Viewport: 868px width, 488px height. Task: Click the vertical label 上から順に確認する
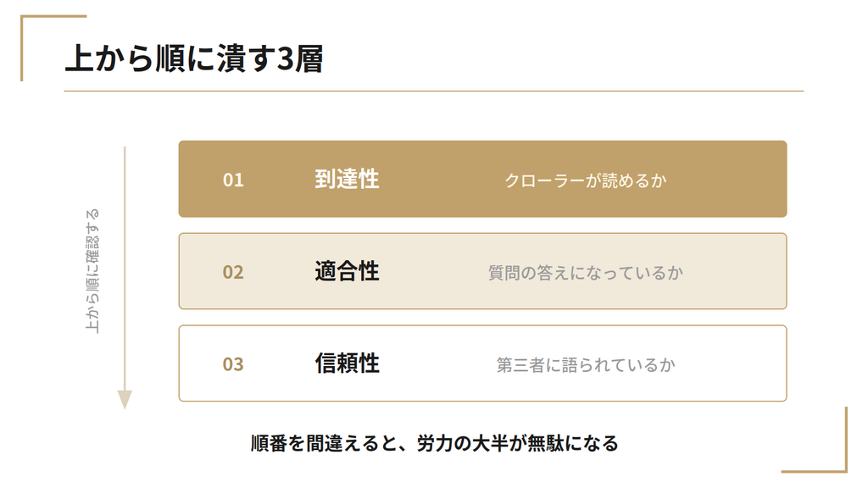pyautogui.click(x=92, y=271)
